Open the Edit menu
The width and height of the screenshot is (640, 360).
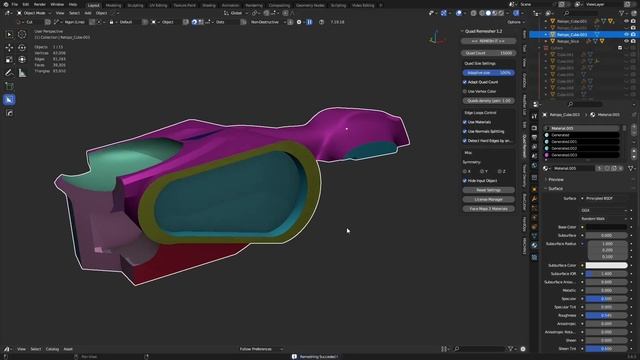pyautogui.click(x=26, y=4)
